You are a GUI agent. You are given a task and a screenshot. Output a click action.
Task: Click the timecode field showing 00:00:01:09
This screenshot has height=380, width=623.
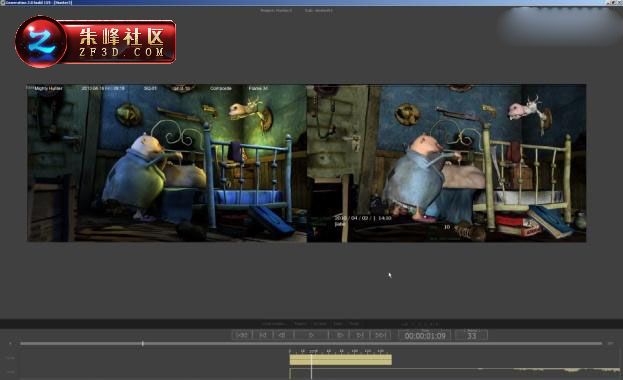[x=425, y=336]
